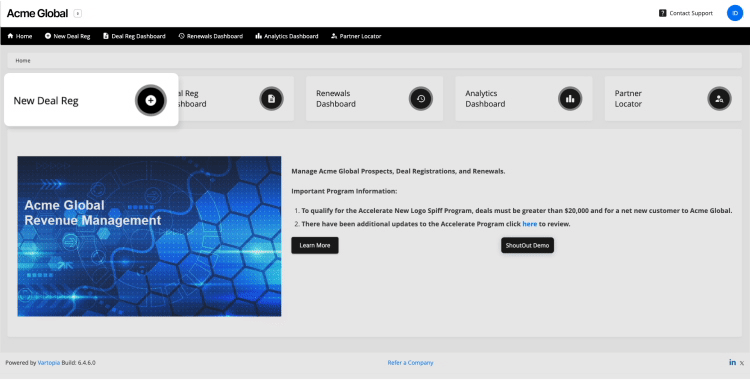This screenshot has height=380, width=750.
Task: Click the person-search icon on Partner Locator card
Action: point(719,99)
